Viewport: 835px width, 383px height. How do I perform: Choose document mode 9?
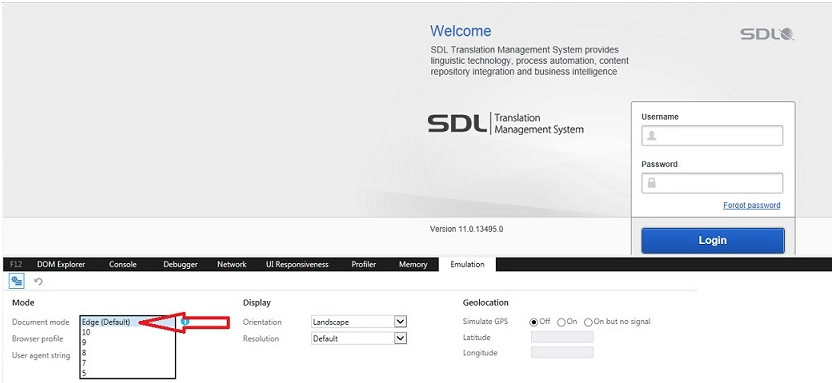point(128,343)
